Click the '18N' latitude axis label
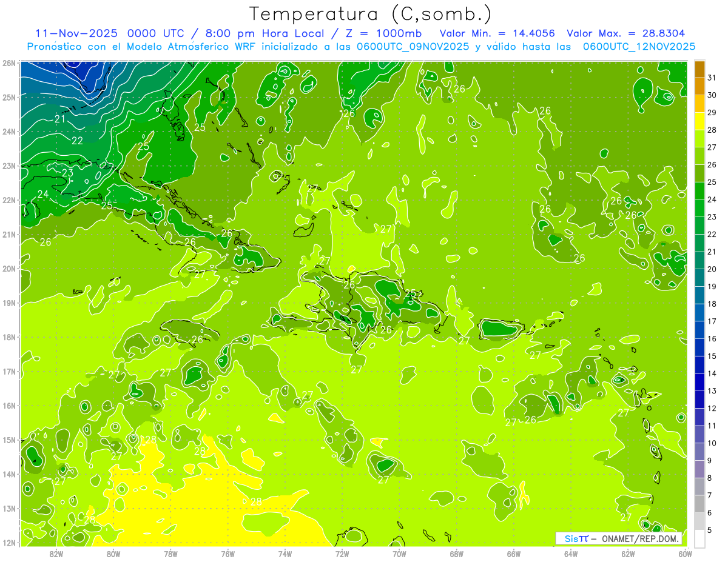Image resolution: width=728 pixels, height=562 pixels. click(9, 337)
